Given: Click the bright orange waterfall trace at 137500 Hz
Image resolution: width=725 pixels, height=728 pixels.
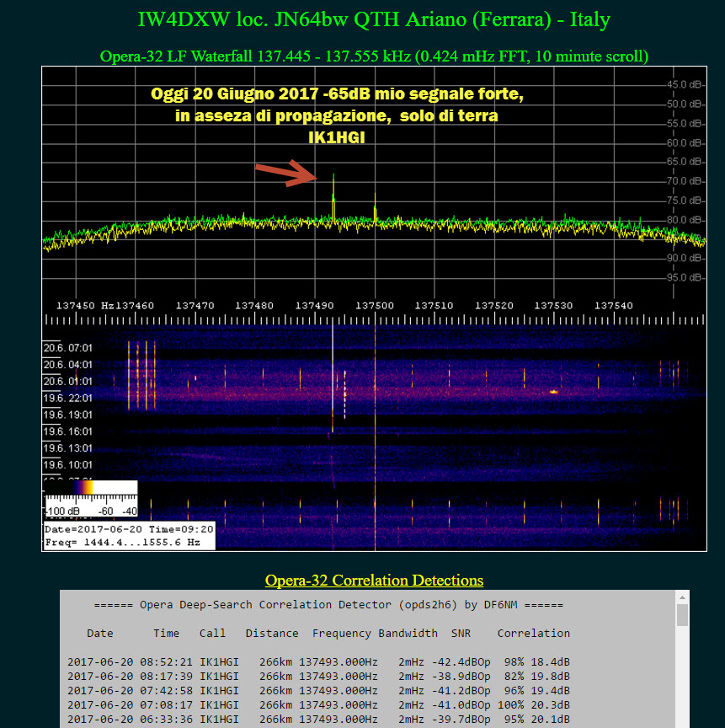Looking at the screenshot, I should coord(375,436).
